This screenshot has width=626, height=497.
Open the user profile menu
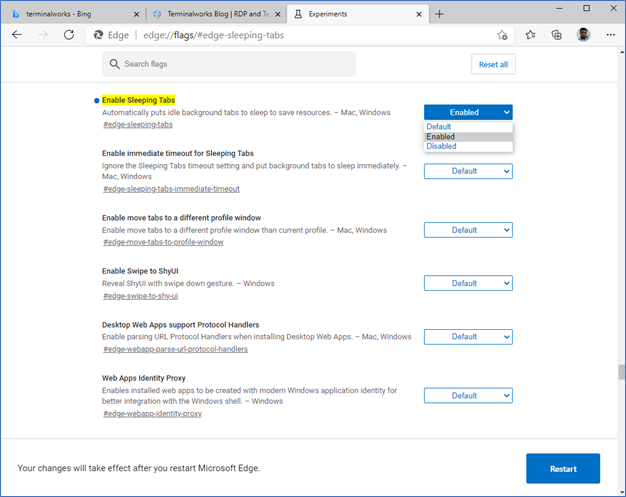click(583, 35)
